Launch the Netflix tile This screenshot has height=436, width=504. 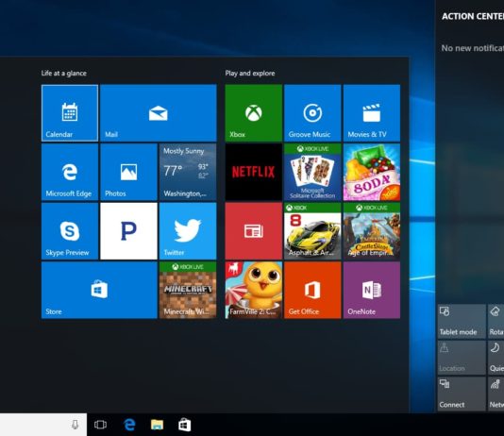tap(254, 172)
